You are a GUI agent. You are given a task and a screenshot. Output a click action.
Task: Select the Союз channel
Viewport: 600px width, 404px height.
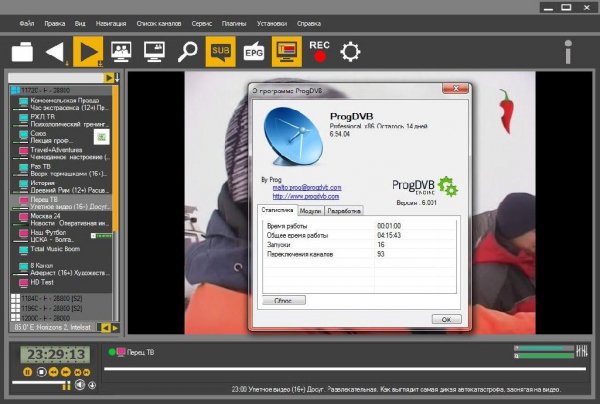click(61, 137)
